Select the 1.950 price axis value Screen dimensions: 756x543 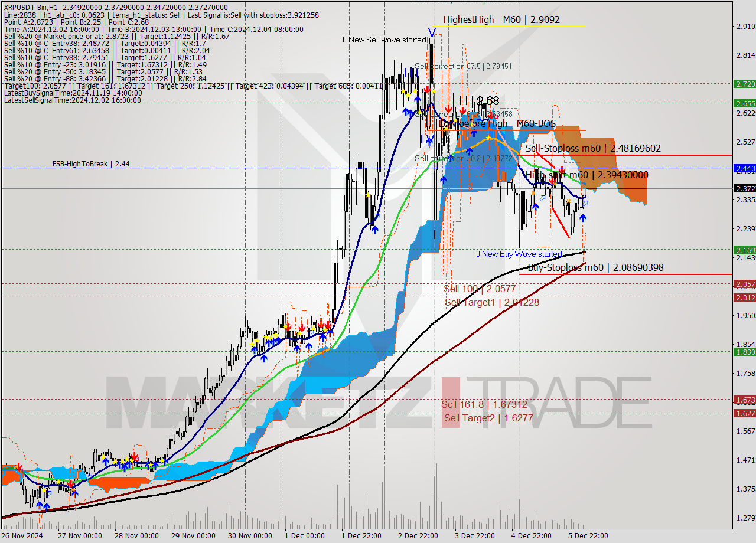[746, 315]
